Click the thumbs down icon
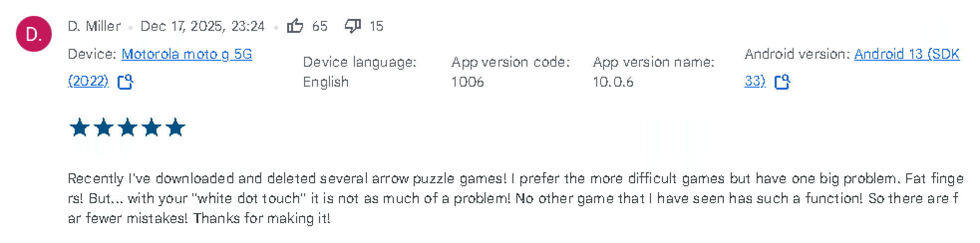 pos(352,26)
